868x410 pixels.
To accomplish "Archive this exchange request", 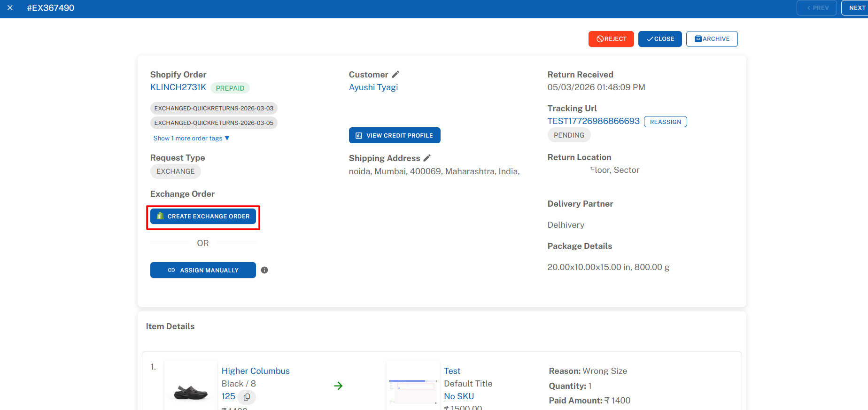I will (x=712, y=39).
